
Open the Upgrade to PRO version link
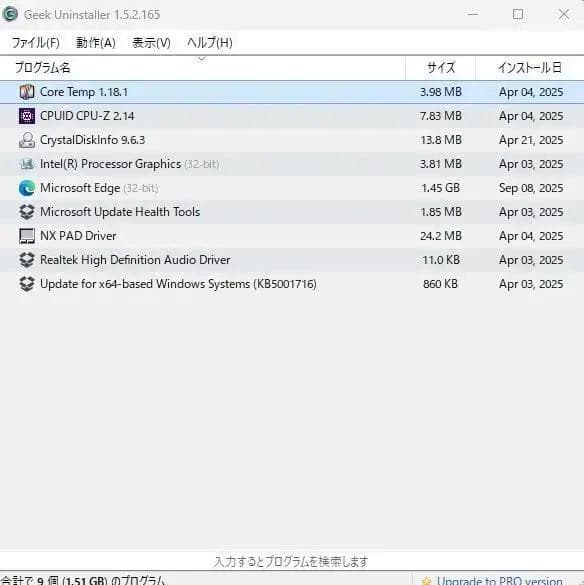point(499,581)
